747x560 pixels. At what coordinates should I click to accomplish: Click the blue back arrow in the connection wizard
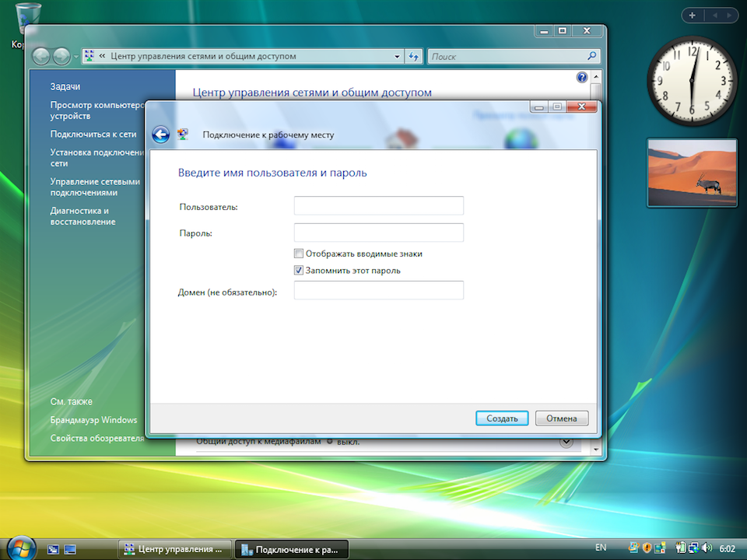[x=161, y=135]
